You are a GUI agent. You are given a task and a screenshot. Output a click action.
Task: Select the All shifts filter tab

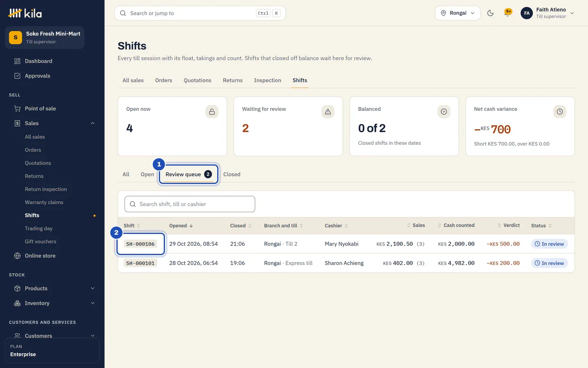pyautogui.click(x=126, y=174)
